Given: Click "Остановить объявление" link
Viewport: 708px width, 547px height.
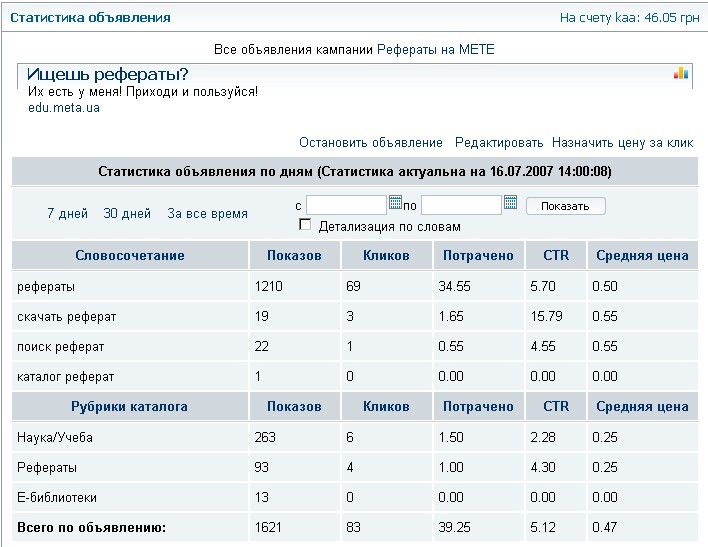Looking at the screenshot, I should click(370, 143).
